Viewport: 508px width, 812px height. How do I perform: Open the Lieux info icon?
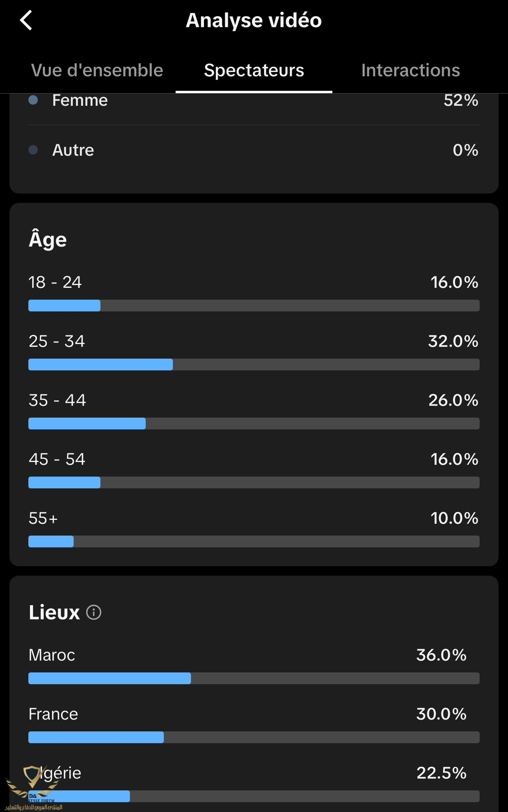(94, 612)
